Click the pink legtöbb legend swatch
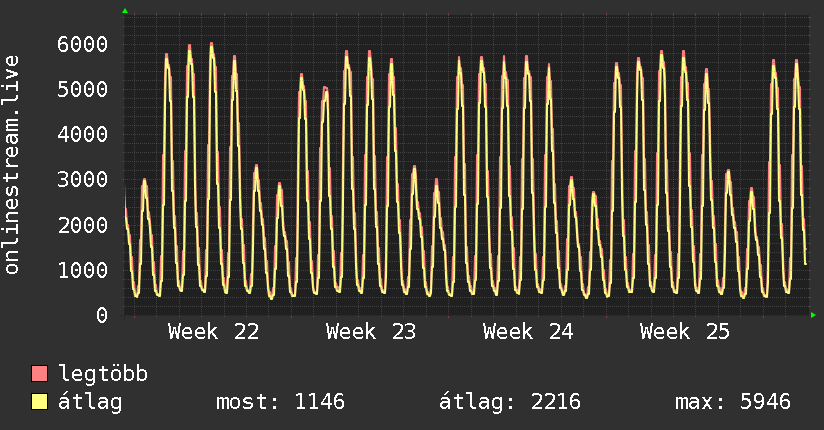The image size is (824, 430). click(x=39, y=373)
